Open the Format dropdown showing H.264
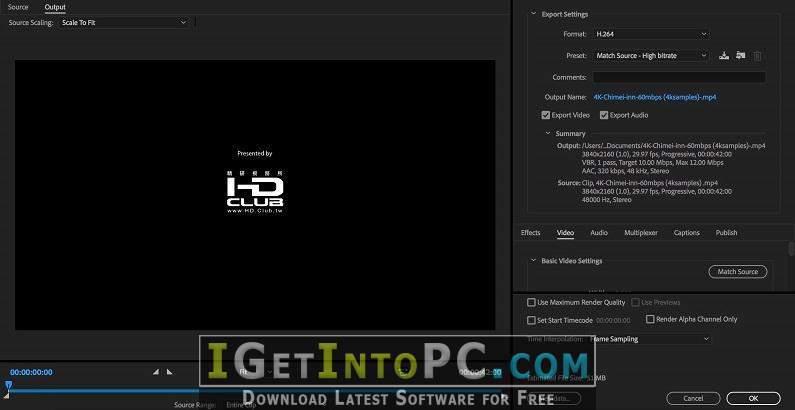 651,34
